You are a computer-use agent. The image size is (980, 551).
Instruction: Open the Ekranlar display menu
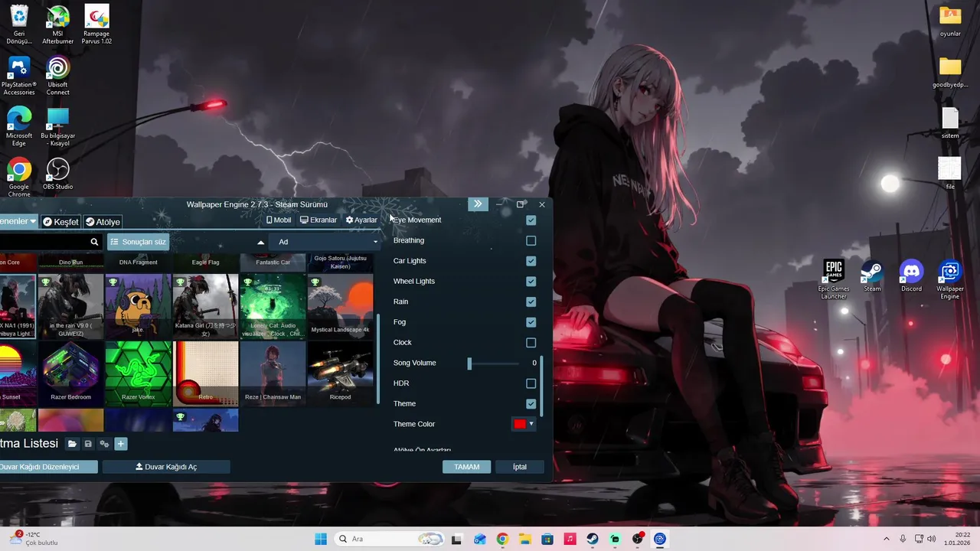(x=318, y=220)
